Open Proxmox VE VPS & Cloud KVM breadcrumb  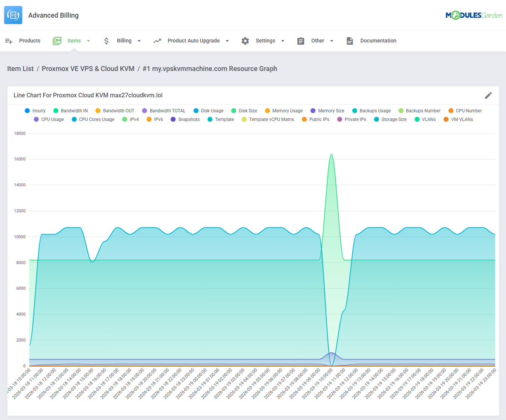click(88, 69)
